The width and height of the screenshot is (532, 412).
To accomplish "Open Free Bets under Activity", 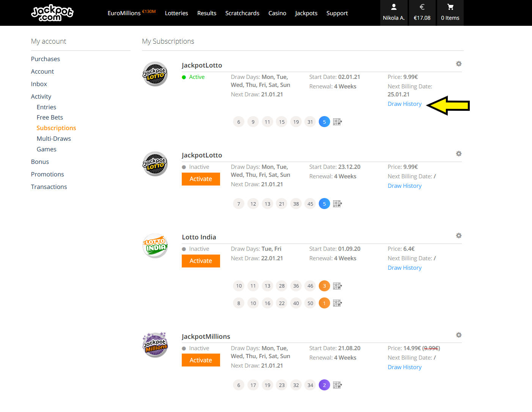I will point(50,117).
